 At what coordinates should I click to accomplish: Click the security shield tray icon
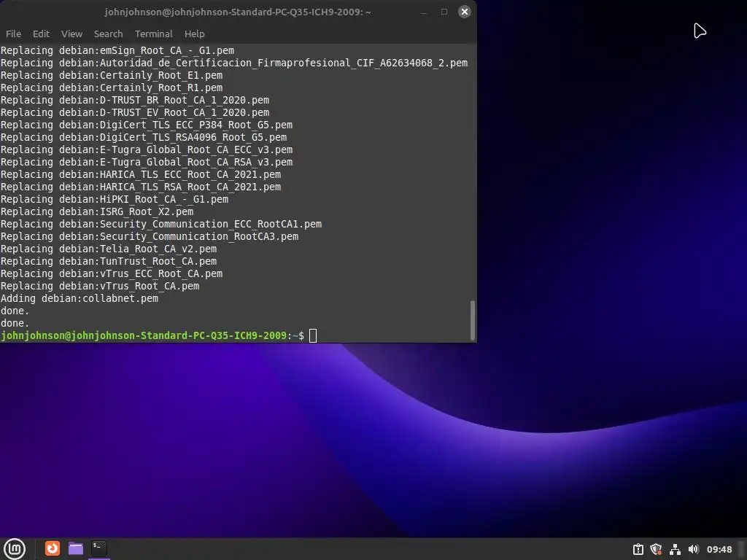tap(656, 549)
